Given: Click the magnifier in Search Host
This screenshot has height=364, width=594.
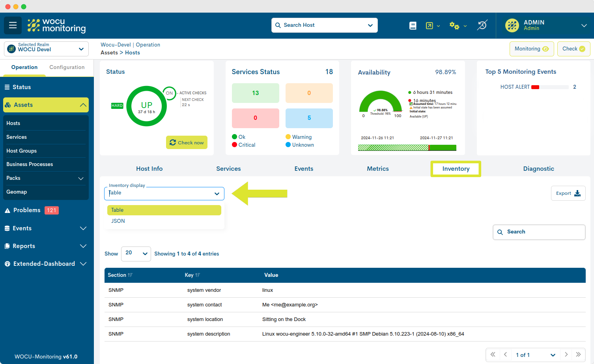Looking at the screenshot, I should coord(278,25).
